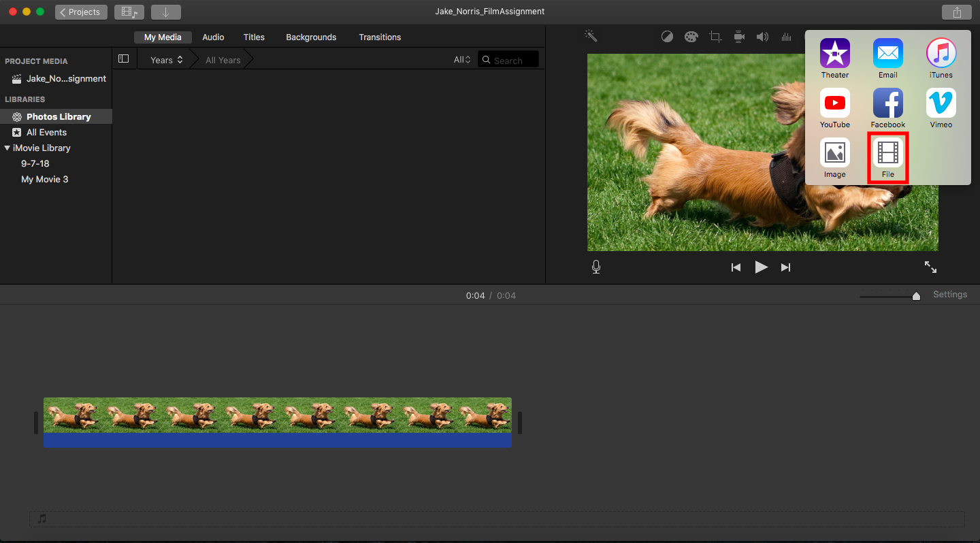The image size is (980, 543).
Task: Export to Theater
Action: (834, 54)
